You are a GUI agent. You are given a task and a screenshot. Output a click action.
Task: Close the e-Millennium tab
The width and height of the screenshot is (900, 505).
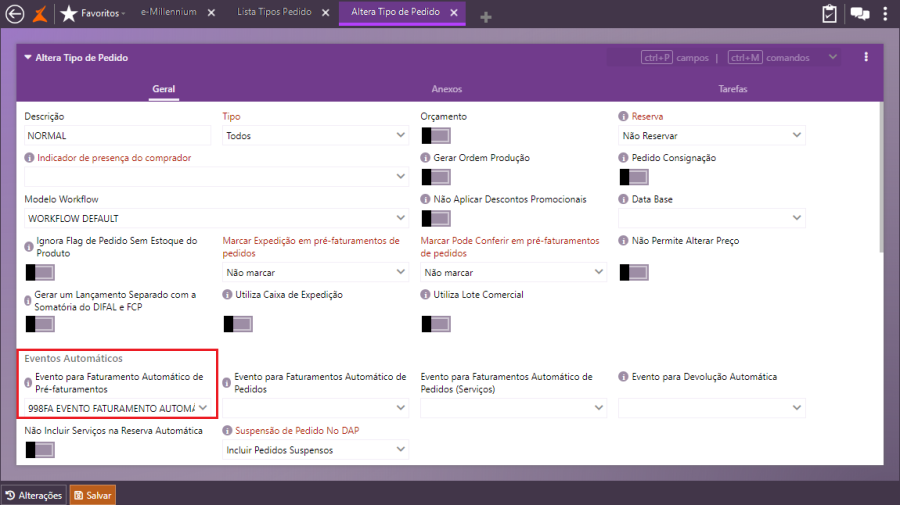tap(211, 12)
